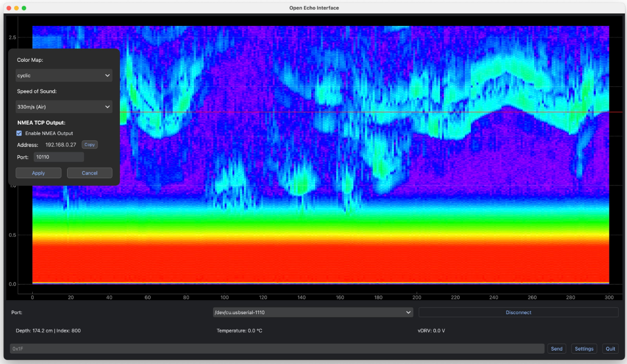Focus the 0x1F command input field
This screenshot has width=627, height=364.
(276, 349)
